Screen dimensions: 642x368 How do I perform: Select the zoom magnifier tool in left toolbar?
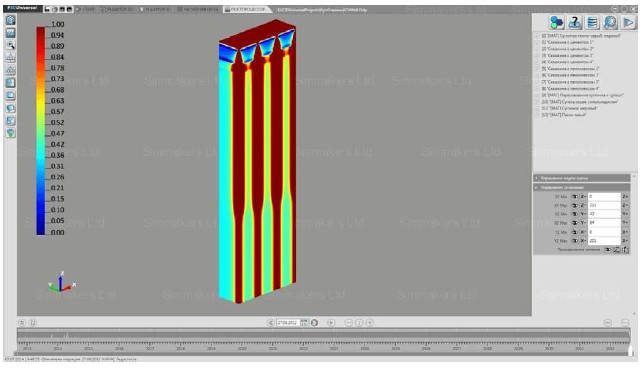tap(10, 45)
